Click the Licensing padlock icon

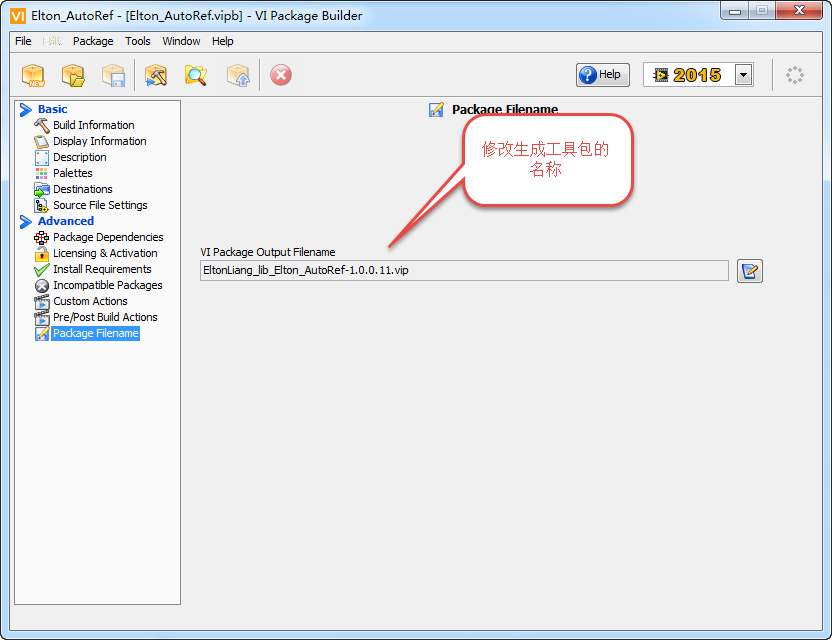(41, 254)
